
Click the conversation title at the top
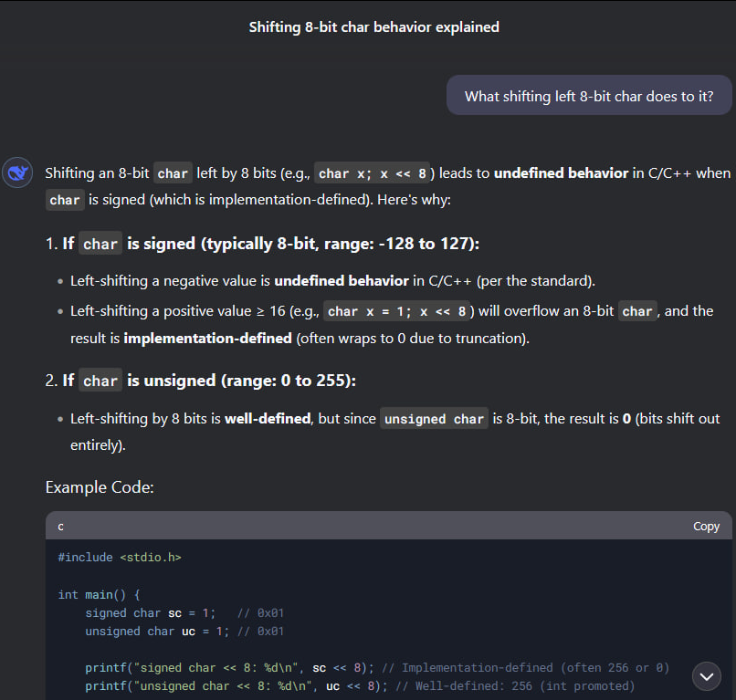(374, 27)
